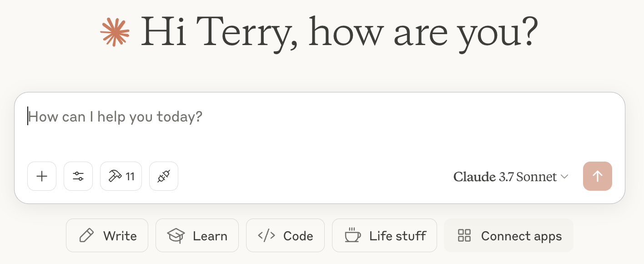Click the send message arrow button
644x264 pixels.
(598, 176)
